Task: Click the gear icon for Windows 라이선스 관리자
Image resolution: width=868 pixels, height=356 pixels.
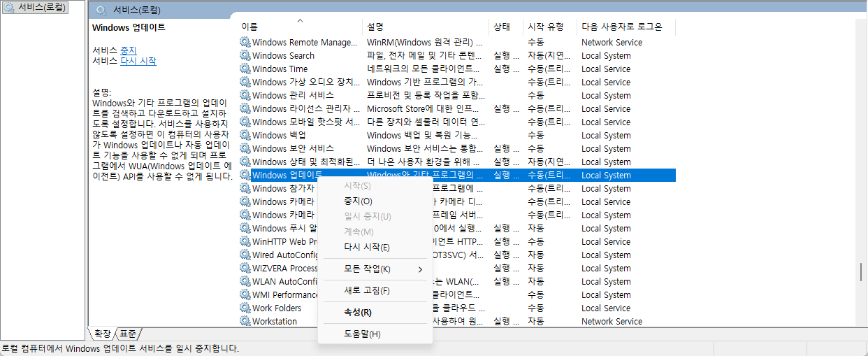Action: coord(245,108)
